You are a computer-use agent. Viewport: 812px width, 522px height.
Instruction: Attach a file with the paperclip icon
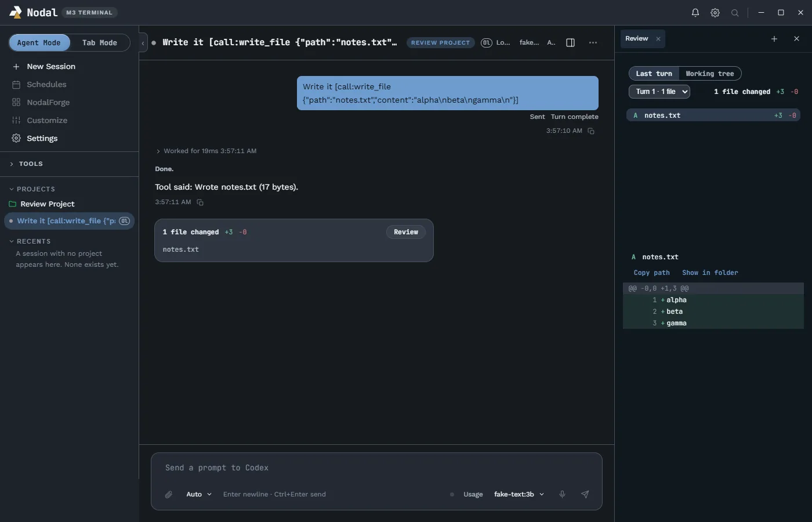tap(169, 495)
